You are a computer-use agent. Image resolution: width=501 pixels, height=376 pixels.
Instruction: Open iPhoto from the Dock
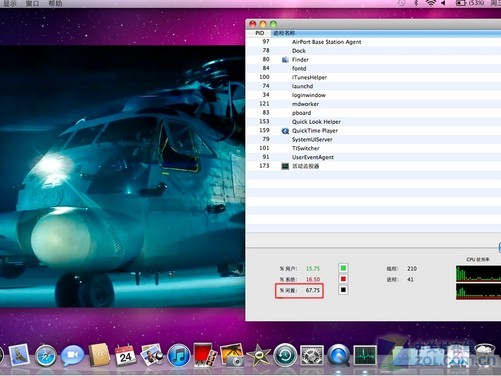tap(232, 355)
